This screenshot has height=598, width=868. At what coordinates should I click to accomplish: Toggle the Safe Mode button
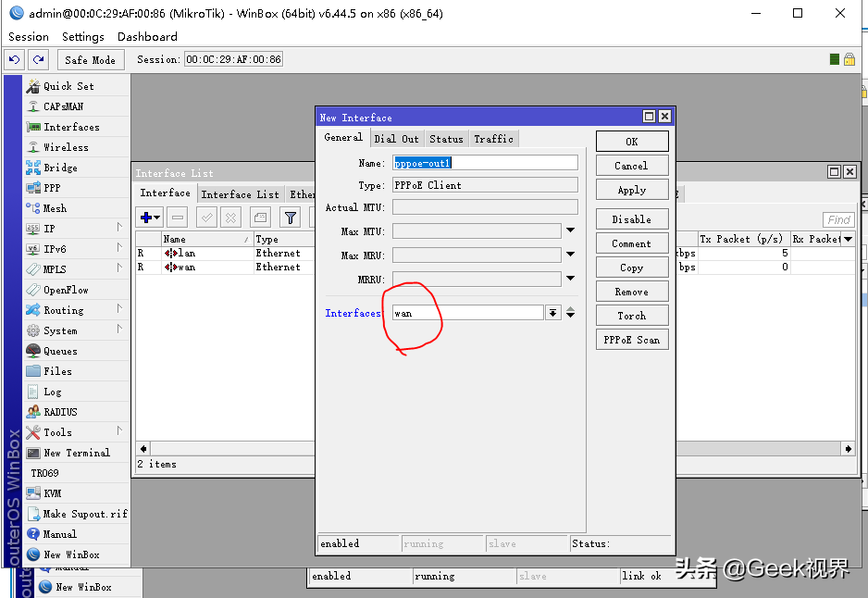tap(91, 60)
